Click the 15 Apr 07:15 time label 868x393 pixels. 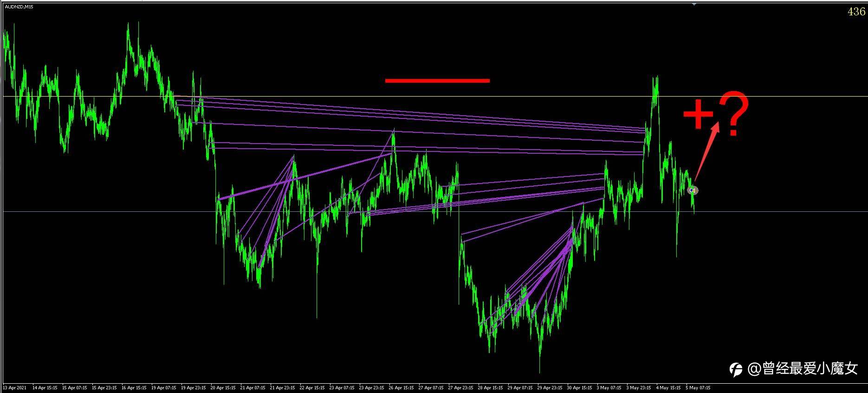pyautogui.click(x=74, y=387)
